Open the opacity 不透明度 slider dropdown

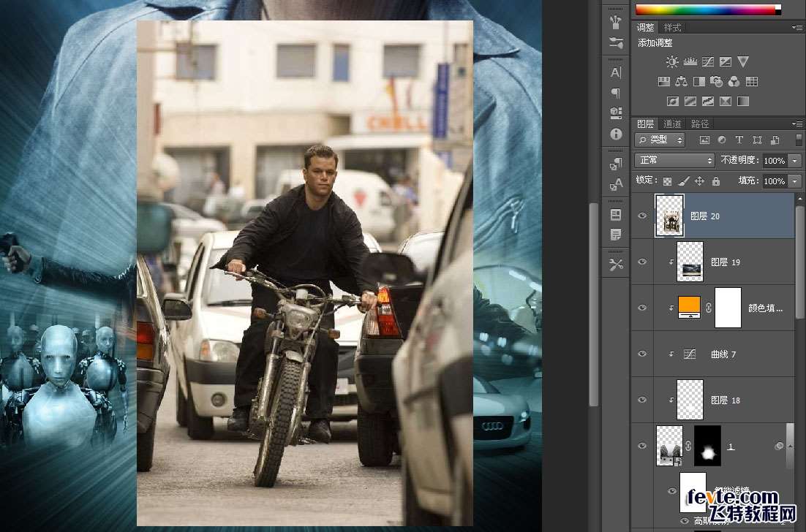794,160
